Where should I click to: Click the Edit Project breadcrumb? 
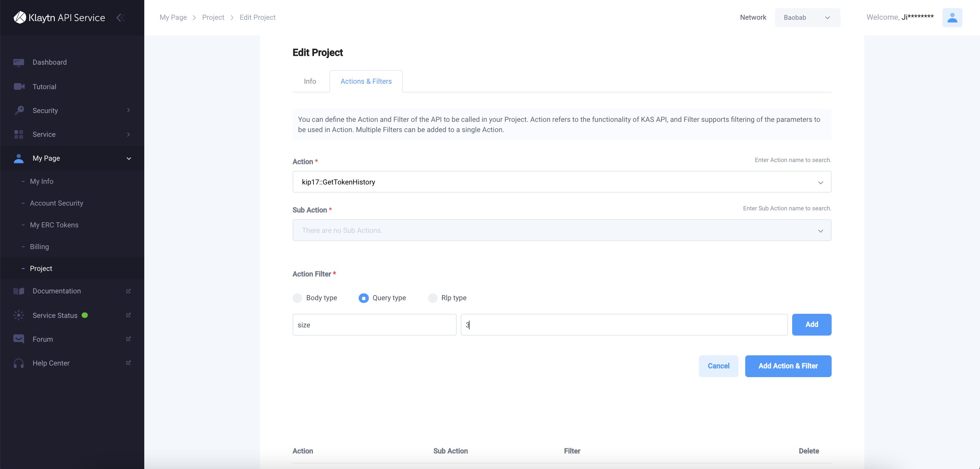(257, 17)
